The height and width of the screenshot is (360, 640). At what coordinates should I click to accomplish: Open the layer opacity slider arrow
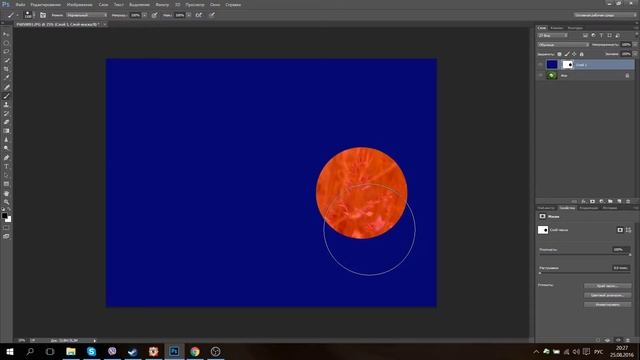pos(635,44)
